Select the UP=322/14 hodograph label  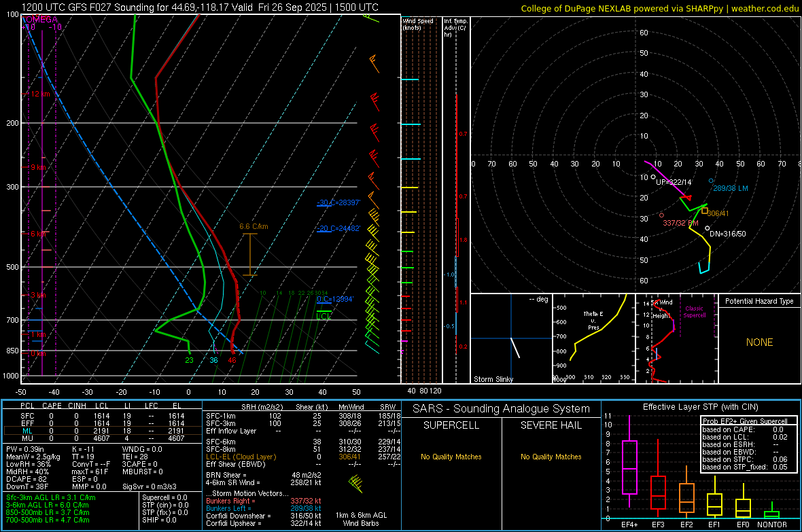point(674,182)
